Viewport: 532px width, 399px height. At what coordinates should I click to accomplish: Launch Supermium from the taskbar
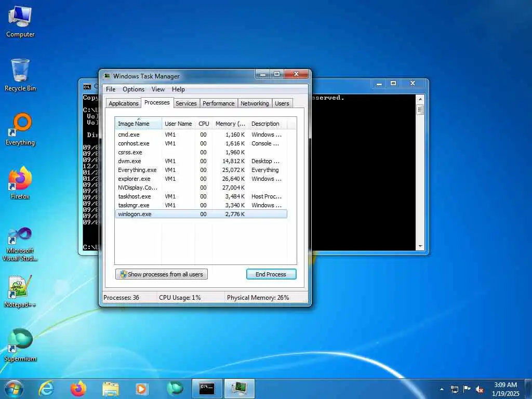pyautogui.click(x=175, y=389)
